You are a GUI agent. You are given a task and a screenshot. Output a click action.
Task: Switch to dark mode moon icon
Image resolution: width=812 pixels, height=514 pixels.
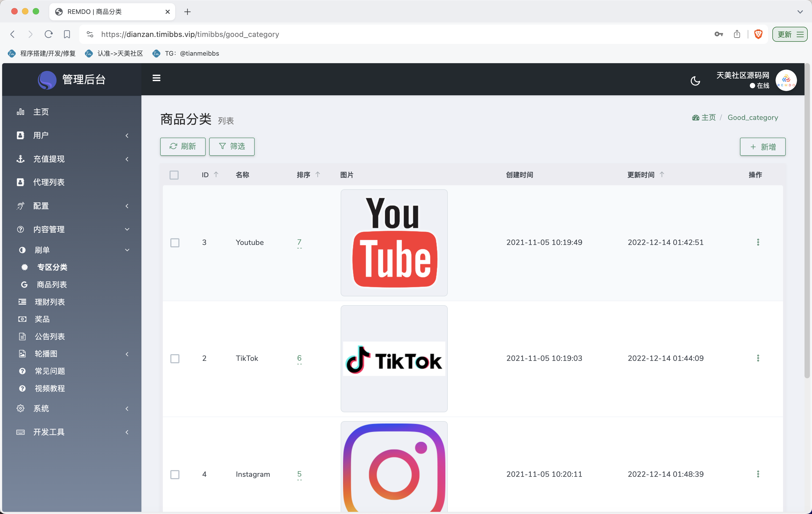coord(695,81)
